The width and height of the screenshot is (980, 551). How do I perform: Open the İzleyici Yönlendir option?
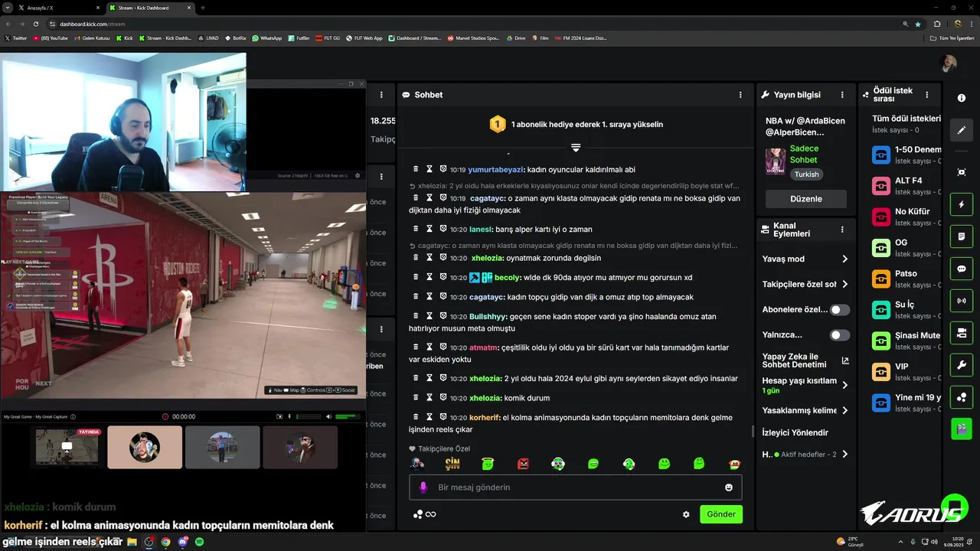795,432
